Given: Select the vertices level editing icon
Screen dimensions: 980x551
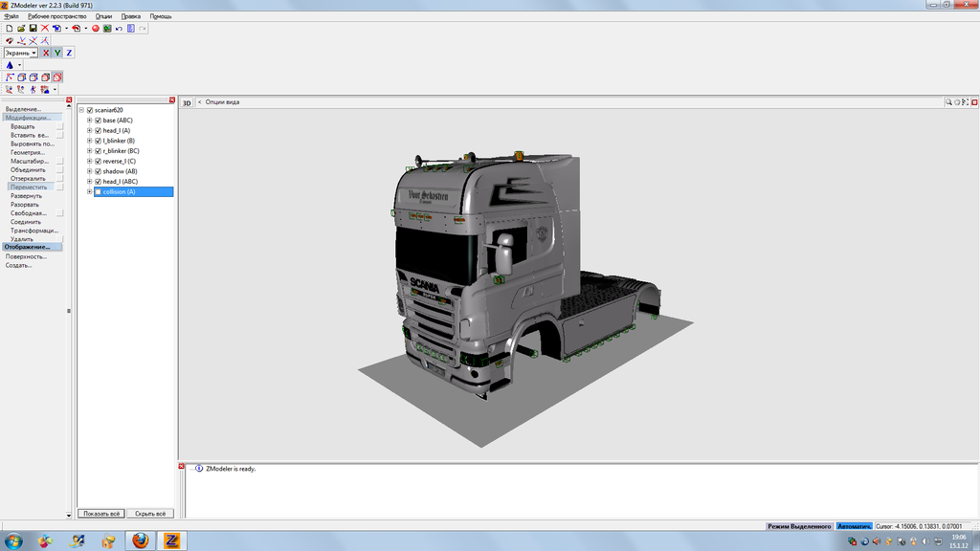Looking at the screenshot, I should point(10,77).
